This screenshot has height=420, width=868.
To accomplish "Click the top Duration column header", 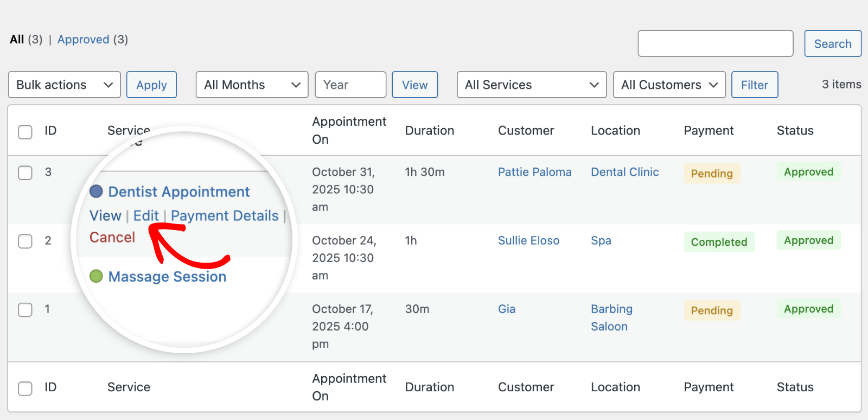I will (430, 130).
